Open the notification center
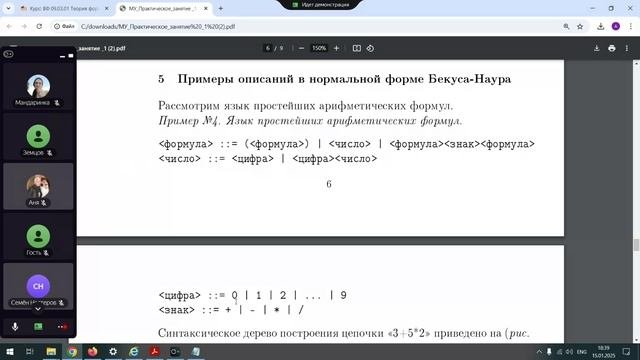This screenshot has width=640, height=360. pos(627,352)
